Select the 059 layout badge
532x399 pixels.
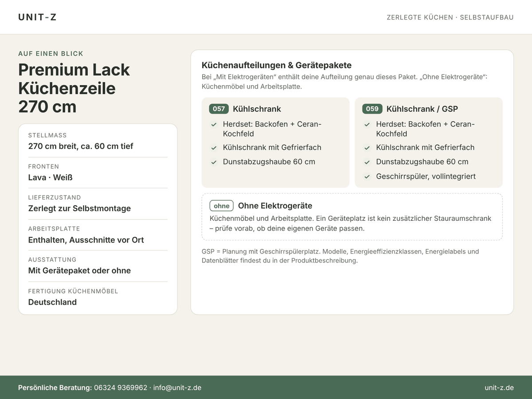(372, 109)
